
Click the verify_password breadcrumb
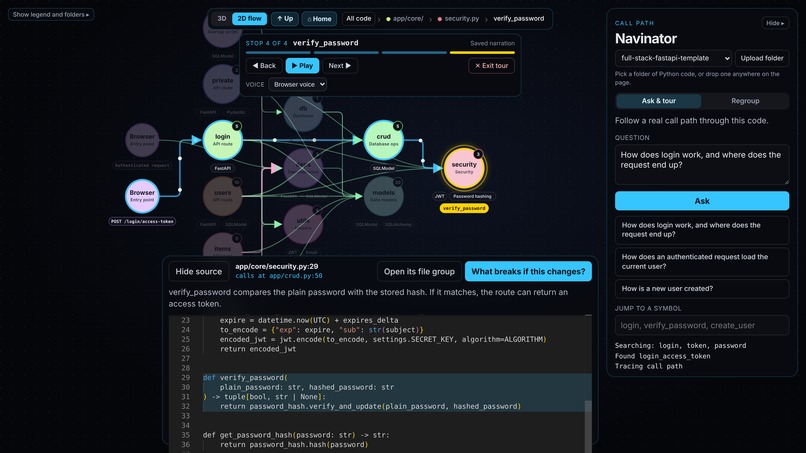tap(519, 19)
